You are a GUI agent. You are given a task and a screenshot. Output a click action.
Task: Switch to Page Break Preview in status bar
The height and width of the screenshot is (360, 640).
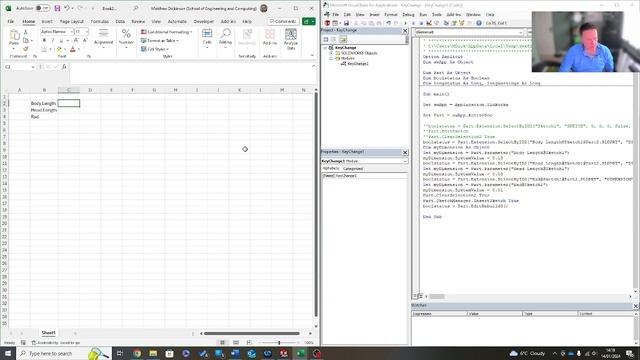(x=249, y=342)
